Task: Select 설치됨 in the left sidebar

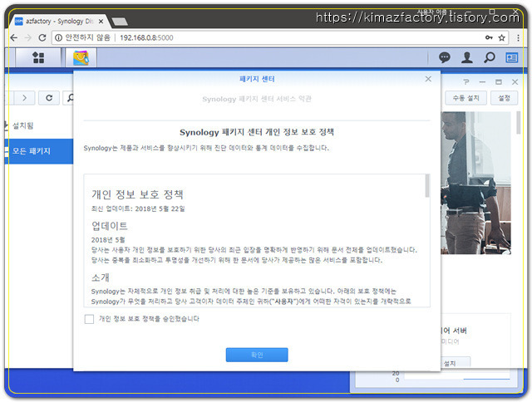Action: [23, 125]
